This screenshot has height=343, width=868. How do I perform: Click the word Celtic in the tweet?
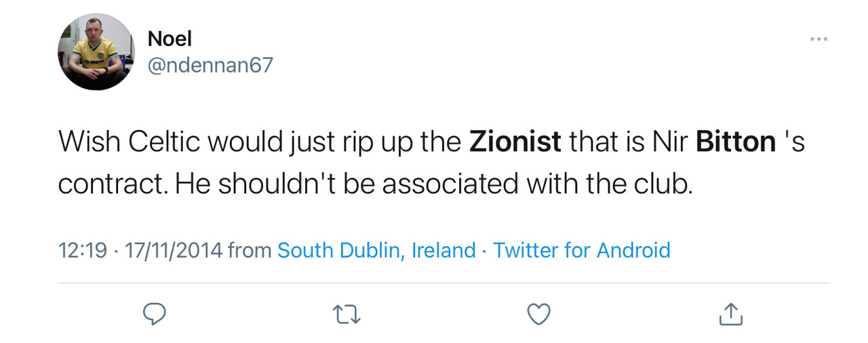coord(163,142)
